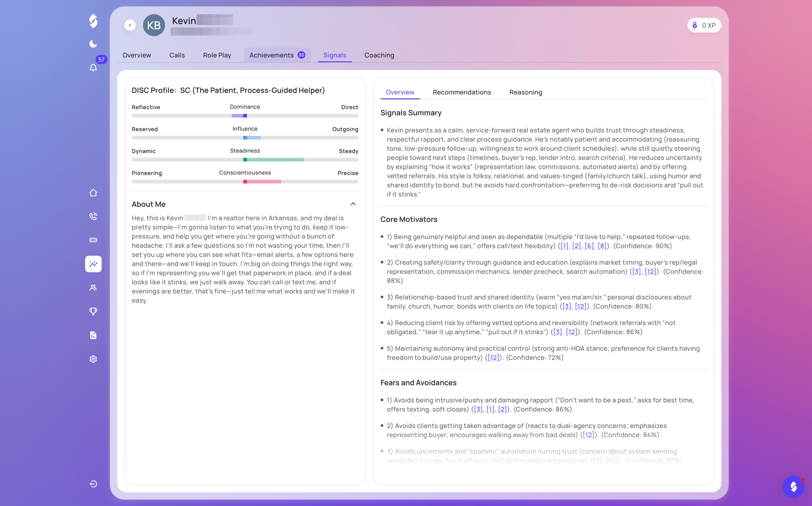Open the Role Play headset icon
This screenshot has height=506, width=812.
pos(93,240)
